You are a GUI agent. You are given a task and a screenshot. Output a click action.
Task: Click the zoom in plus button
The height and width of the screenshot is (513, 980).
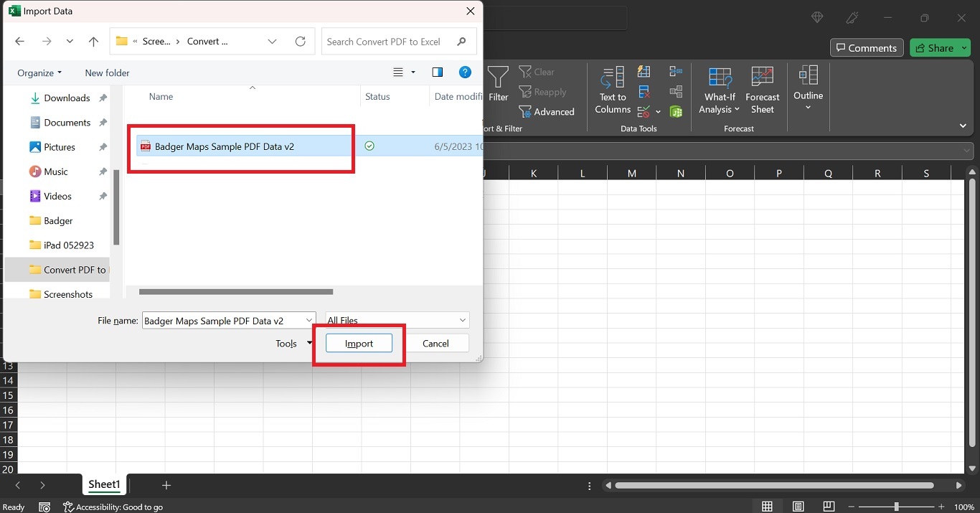pos(942,507)
